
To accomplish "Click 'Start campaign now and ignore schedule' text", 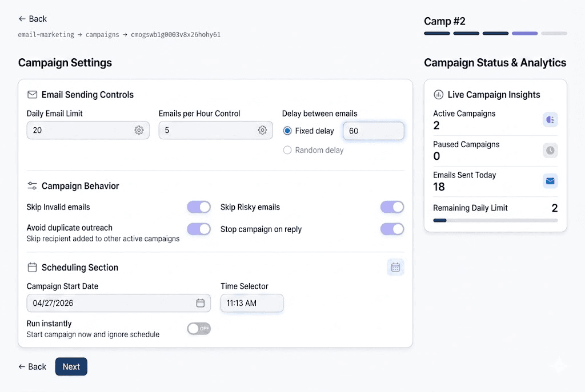I will click(93, 334).
